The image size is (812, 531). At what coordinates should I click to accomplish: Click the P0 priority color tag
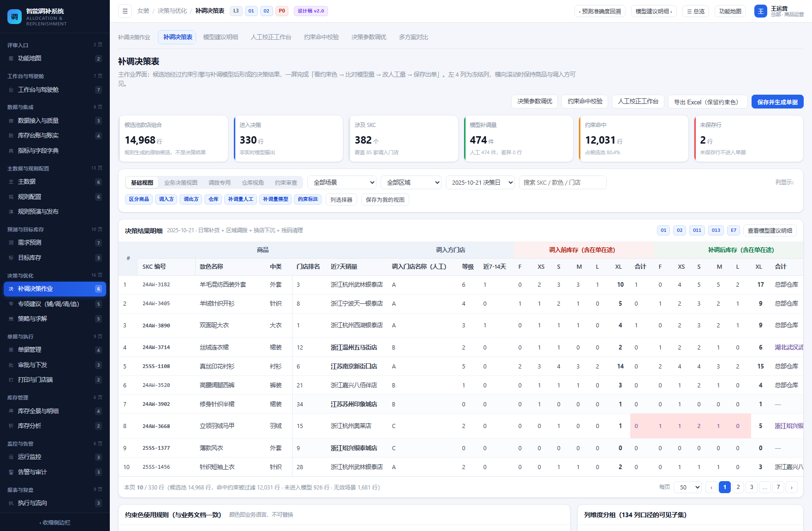click(x=282, y=11)
